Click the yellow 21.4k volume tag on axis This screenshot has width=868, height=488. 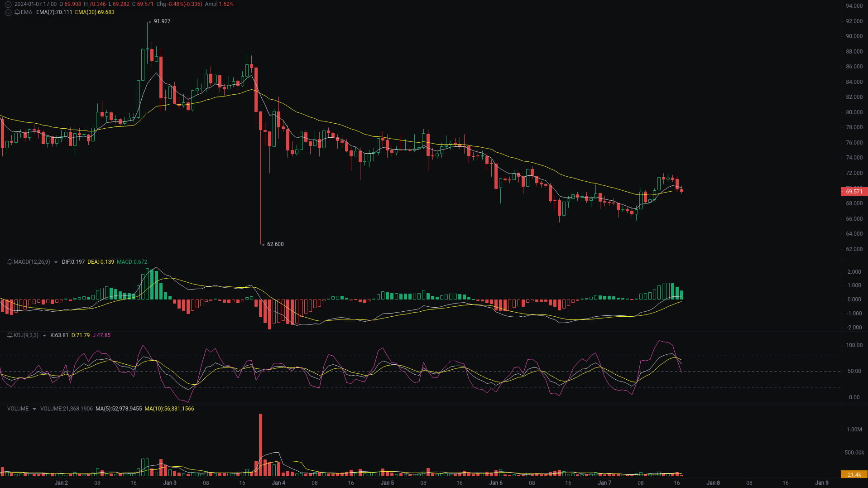pos(853,475)
